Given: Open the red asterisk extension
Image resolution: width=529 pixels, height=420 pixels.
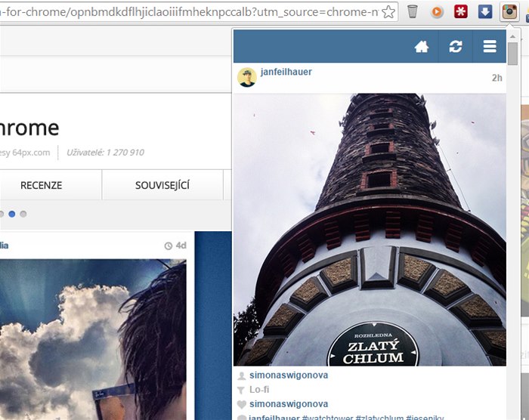Looking at the screenshot, I should pyautogui.click(x=460, y=11).
